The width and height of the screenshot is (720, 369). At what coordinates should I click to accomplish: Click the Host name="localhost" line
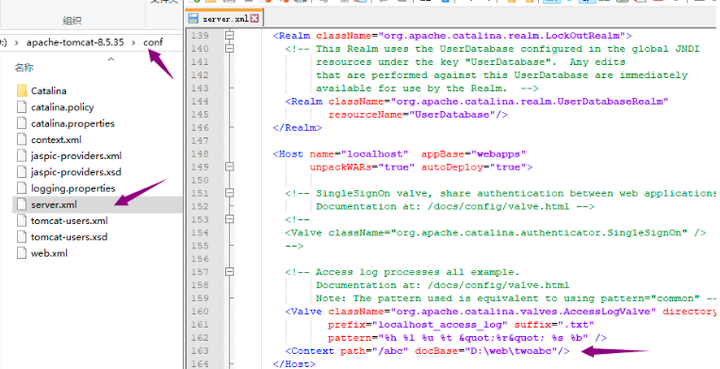399,154
